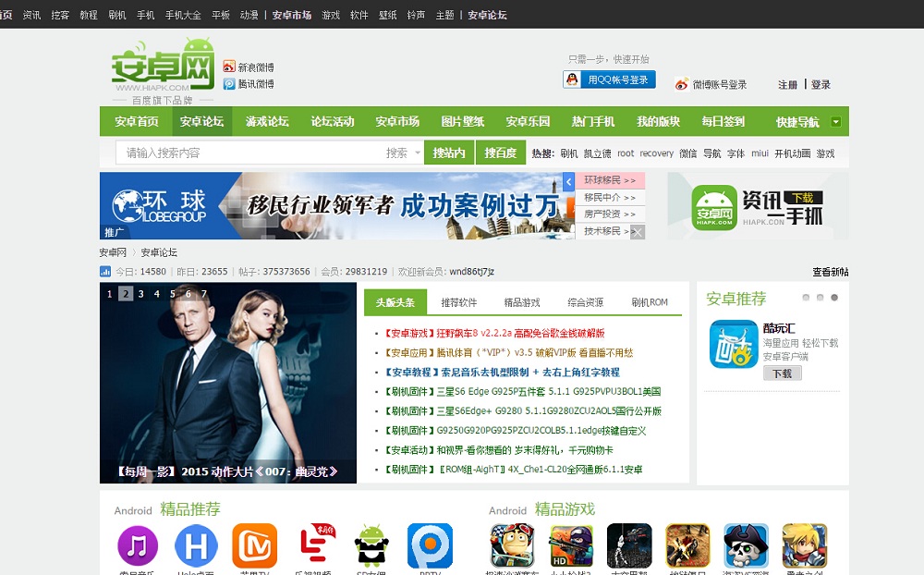
Task: Open the purple music note app icon
Action: tap(138, 545)
